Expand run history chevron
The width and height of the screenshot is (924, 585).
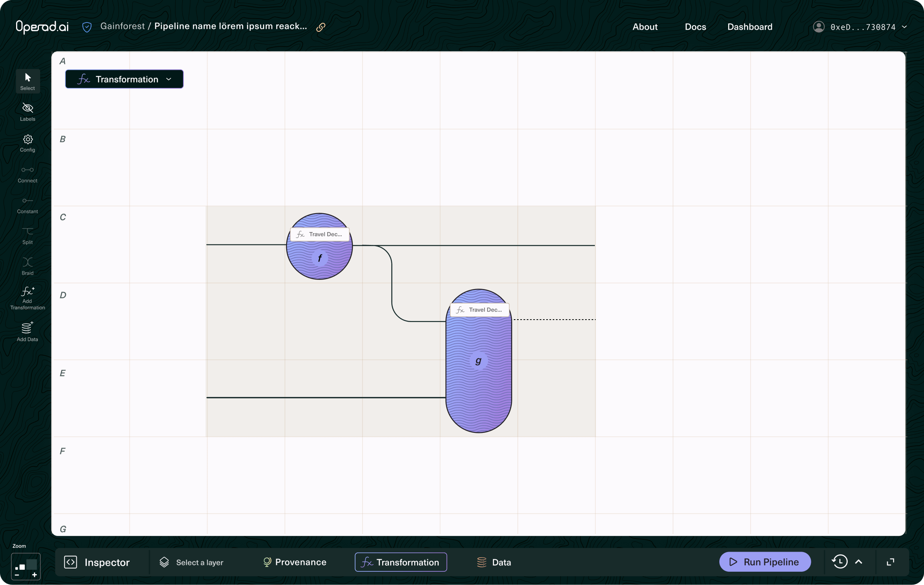859,562
